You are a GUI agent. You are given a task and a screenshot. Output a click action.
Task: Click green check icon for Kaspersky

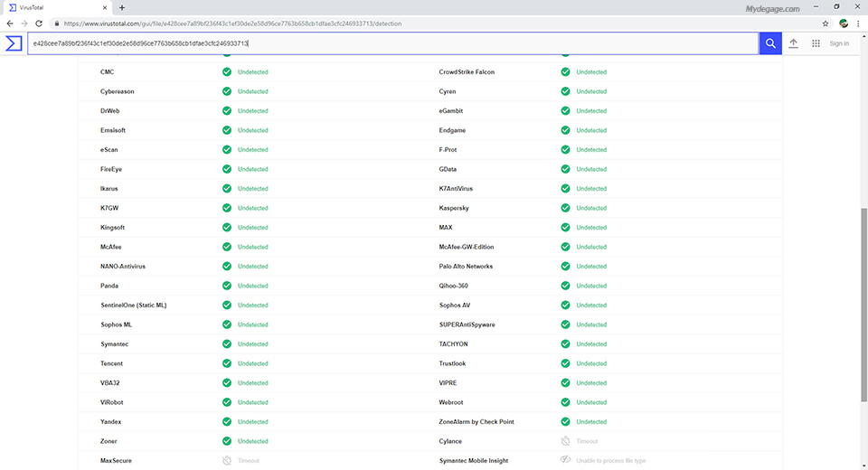565,208
